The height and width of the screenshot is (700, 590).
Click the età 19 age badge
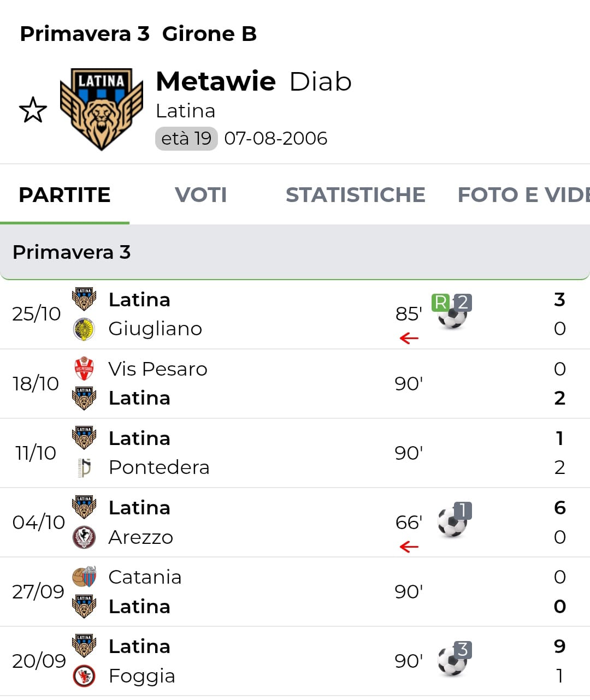coord(186,139)
